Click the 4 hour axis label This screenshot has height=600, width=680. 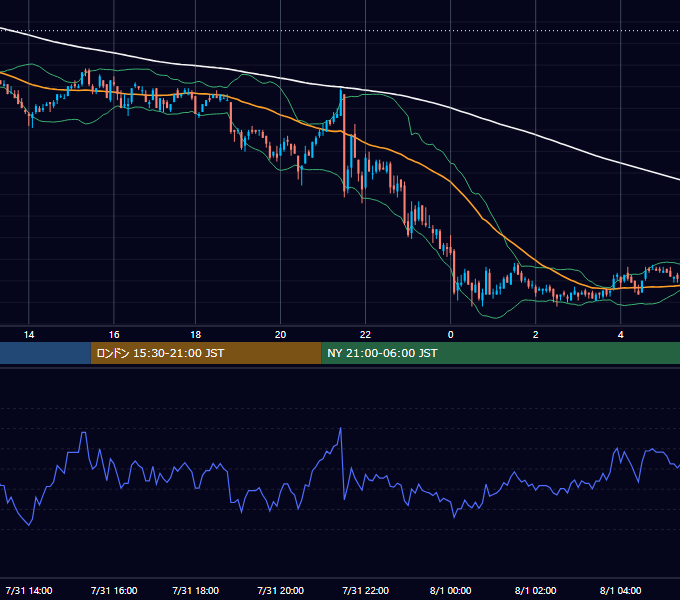pos(621,335)
